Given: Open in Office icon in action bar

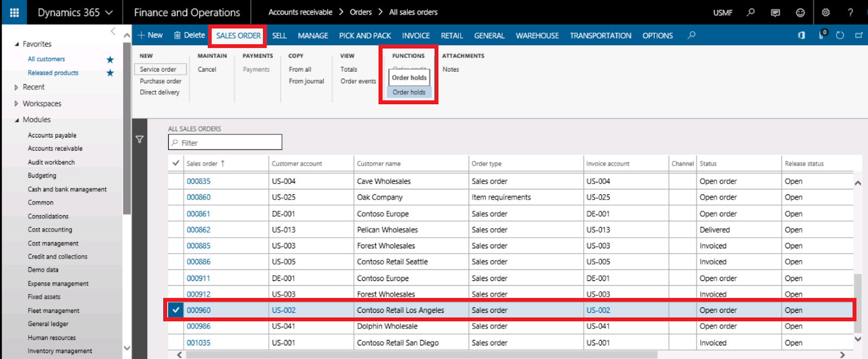Looking at the screenshot, I should pyautogui.click(x=801, y=35).
